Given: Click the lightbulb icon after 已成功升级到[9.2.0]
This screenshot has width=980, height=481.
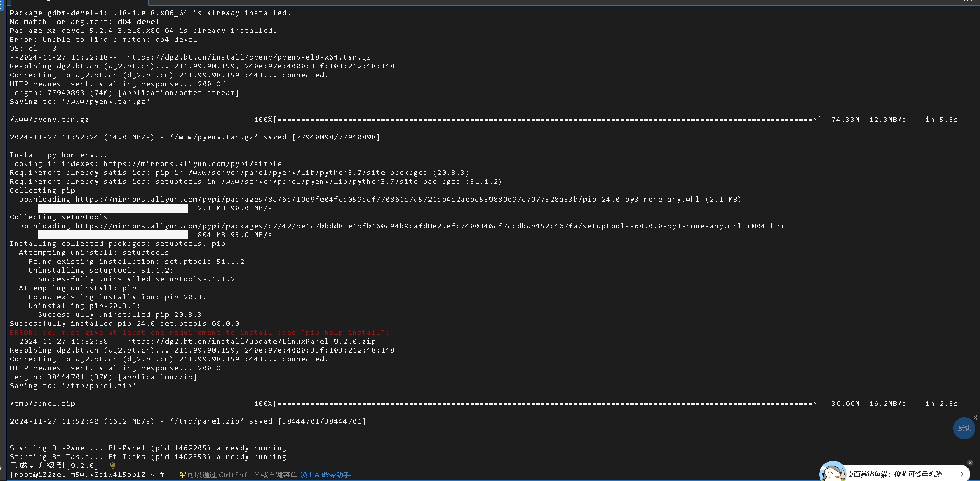Looking at the screenshot, I should tap(112, 465).
